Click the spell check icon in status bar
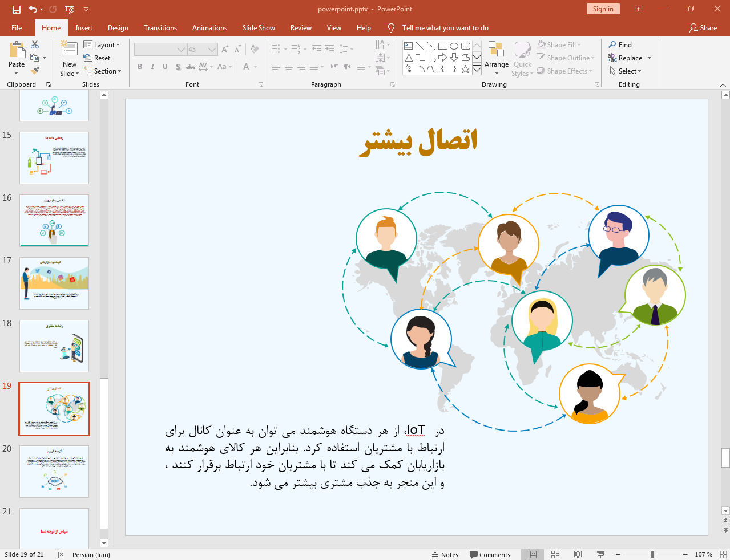This screenshot has width=730, height=560. coord(58,554)
